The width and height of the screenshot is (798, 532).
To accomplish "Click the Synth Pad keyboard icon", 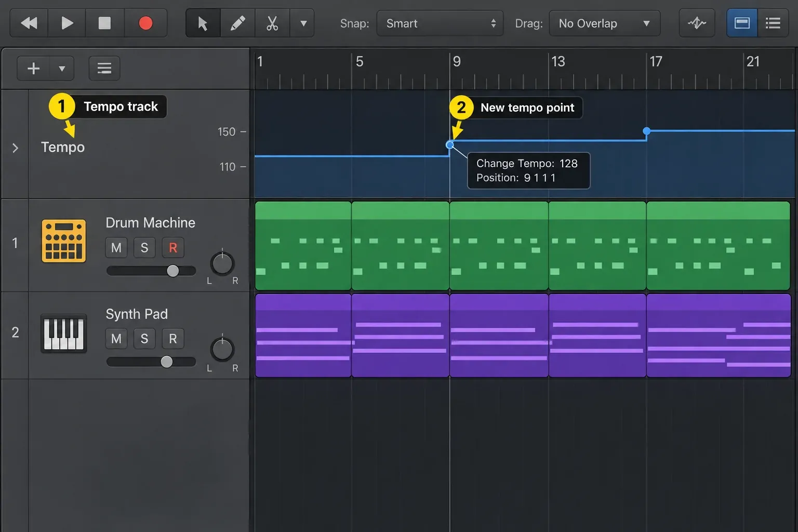I will point(64,334).
